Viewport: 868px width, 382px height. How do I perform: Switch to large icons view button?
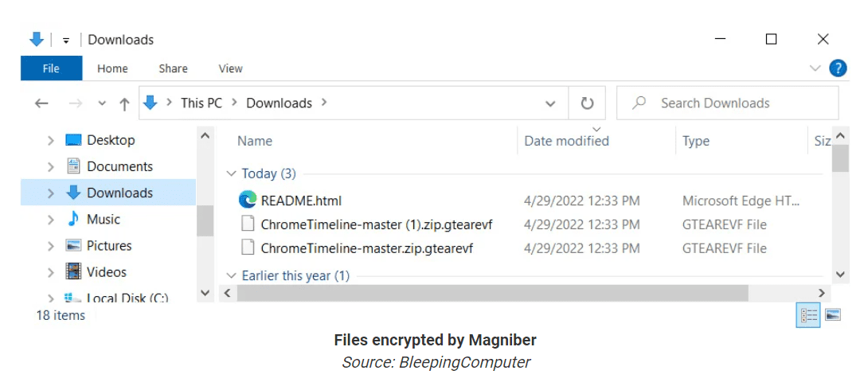pos(833,315)
